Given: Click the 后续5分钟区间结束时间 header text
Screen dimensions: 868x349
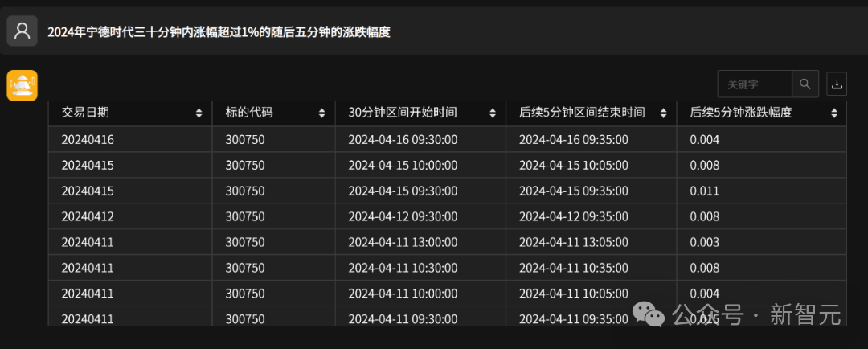Looking at the screenshot, I should tap(582, 113).
